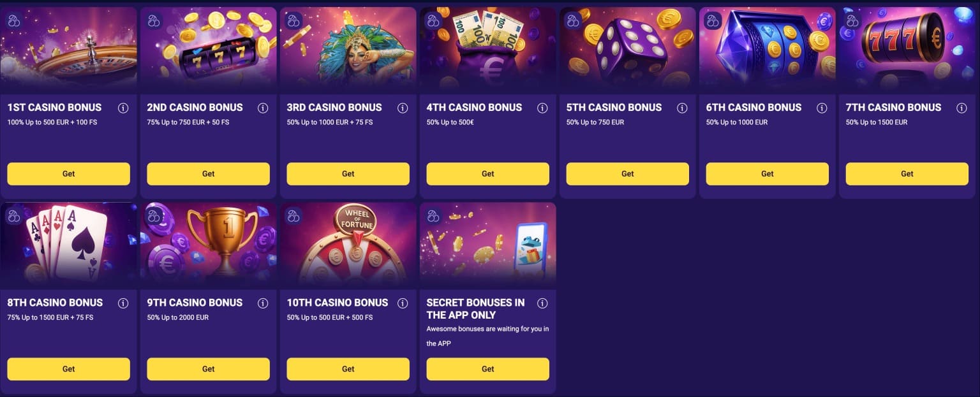This screenshot has width=980, height=397.
Task: Claim the 2nd Casino Bonus
Action: (208, 173)
